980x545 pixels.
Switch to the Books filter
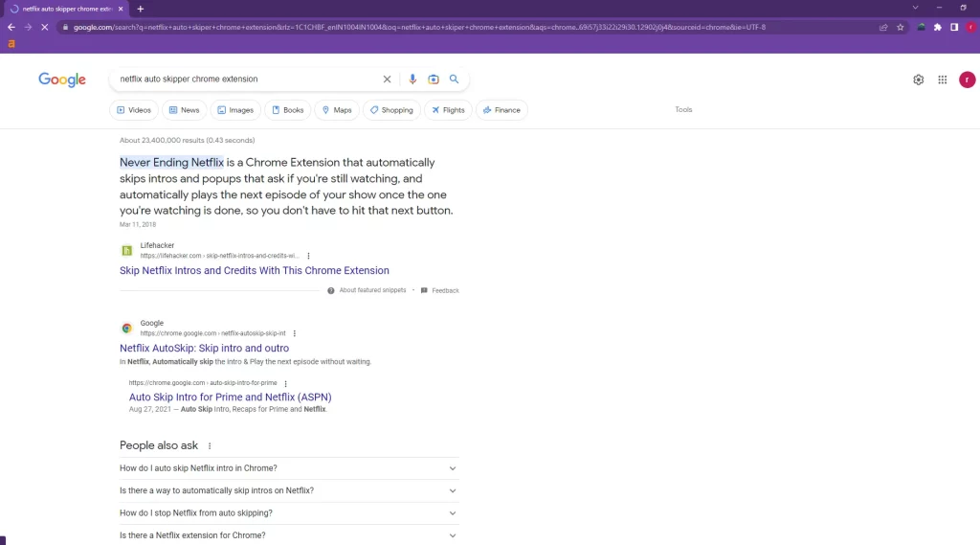tap(288, 110)
